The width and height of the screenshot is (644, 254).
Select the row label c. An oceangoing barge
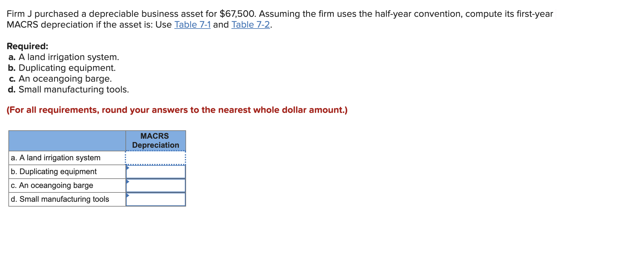52,185
